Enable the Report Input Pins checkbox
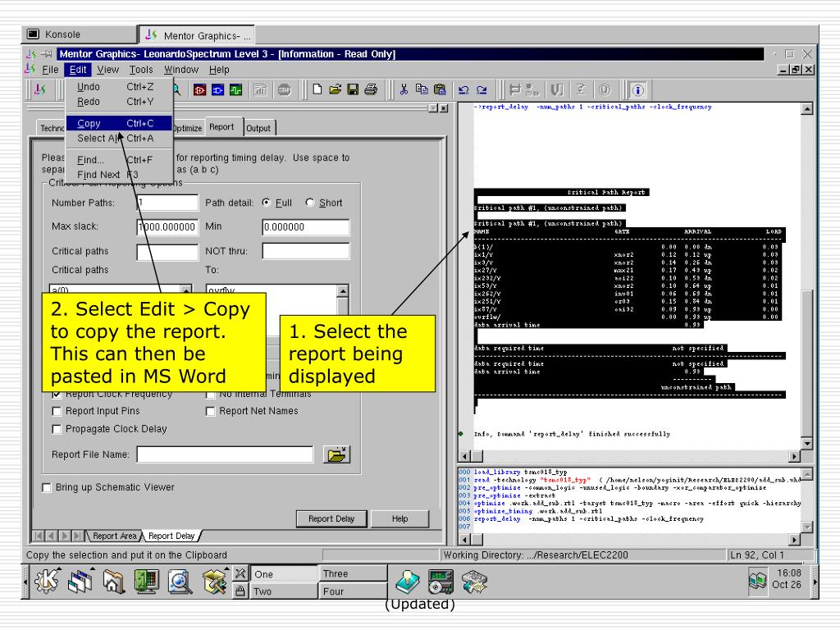Viewport: 840px width, 630px height. pos(57,412)
